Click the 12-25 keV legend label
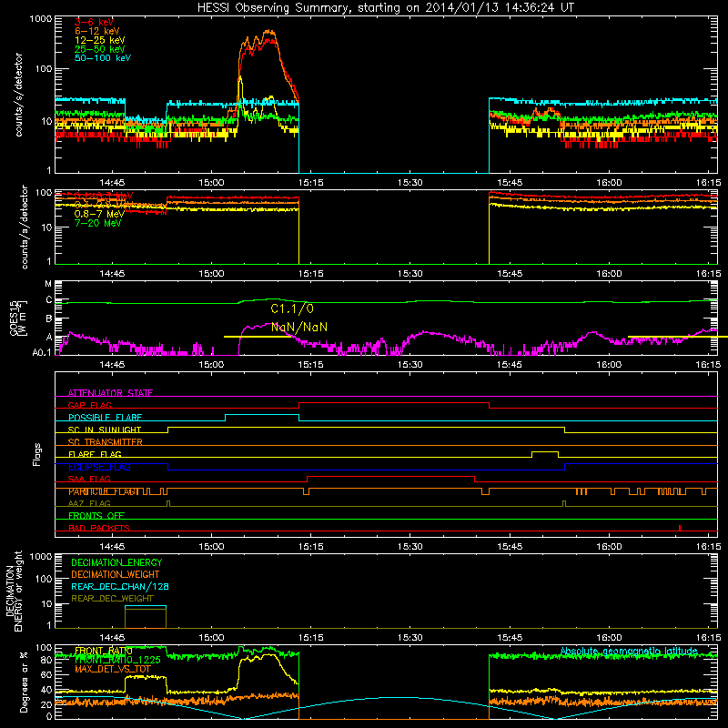 coord(100,40)
